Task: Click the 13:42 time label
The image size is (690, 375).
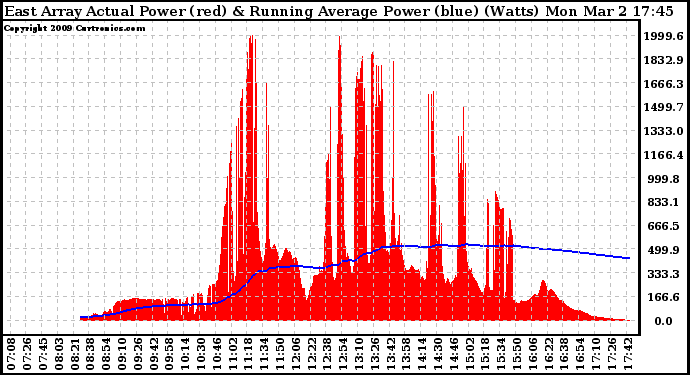Action: tap(391, 354)
